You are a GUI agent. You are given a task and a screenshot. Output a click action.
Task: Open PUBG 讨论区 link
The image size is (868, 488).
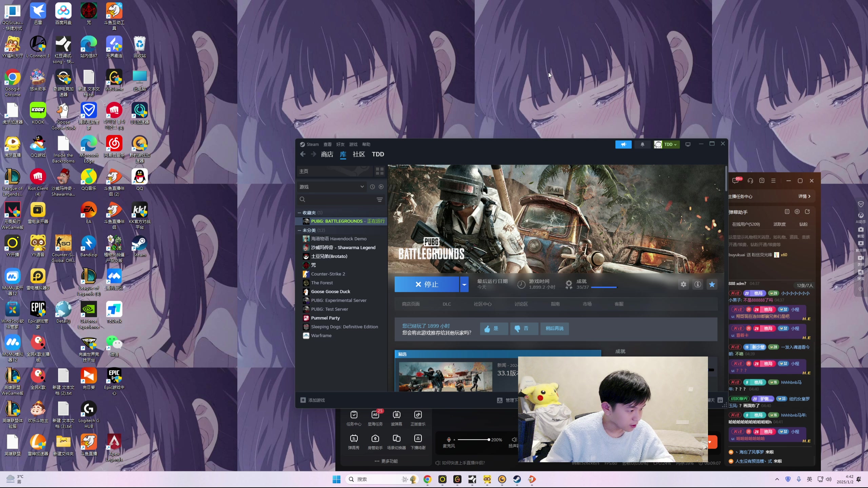click(521, 304)
